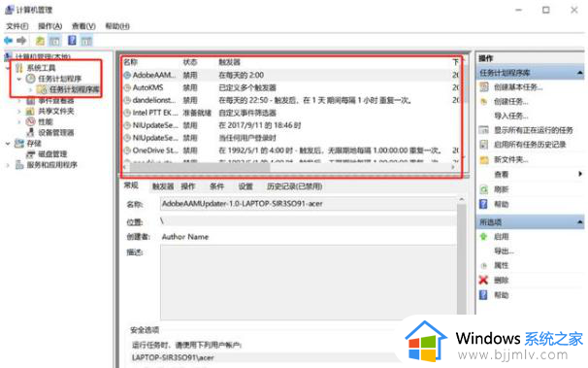Switch to the 历史记录(已禁用) tab
The image size is (588, 368).
pyautogui.click(x=294, y=186)
